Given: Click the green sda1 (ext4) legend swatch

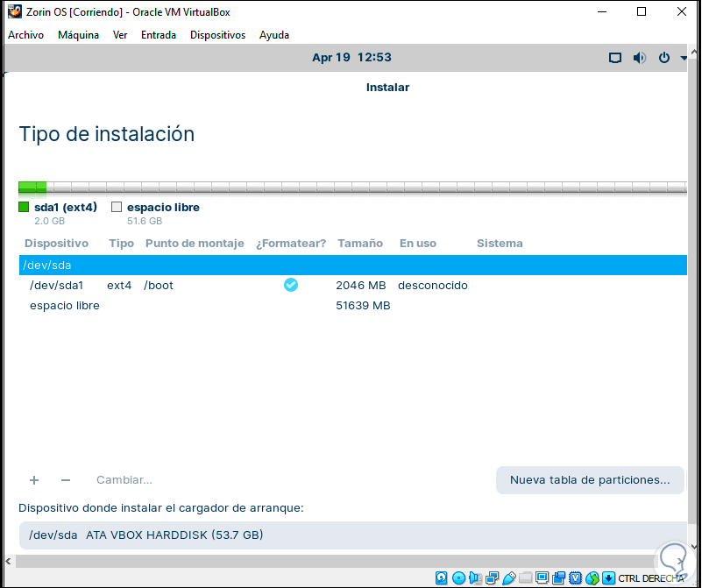Looking at the screenshot, I should point(24,207).
